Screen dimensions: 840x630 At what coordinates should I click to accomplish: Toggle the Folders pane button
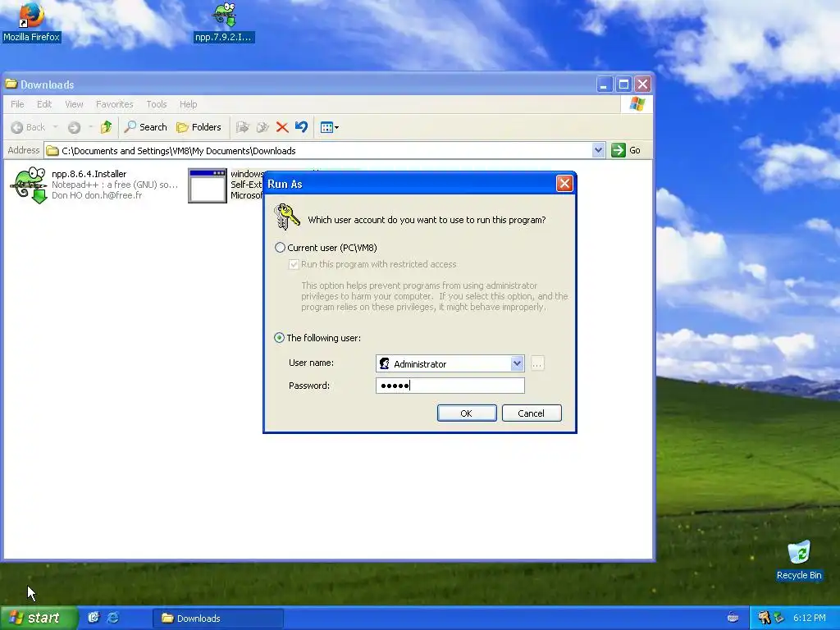[x=199, y=127]
